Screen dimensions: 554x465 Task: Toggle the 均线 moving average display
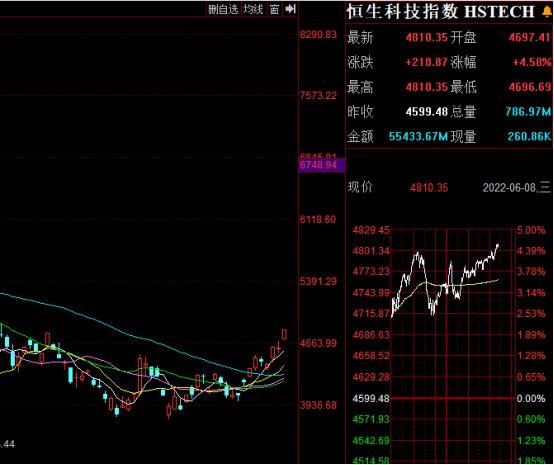click(253, 10)
